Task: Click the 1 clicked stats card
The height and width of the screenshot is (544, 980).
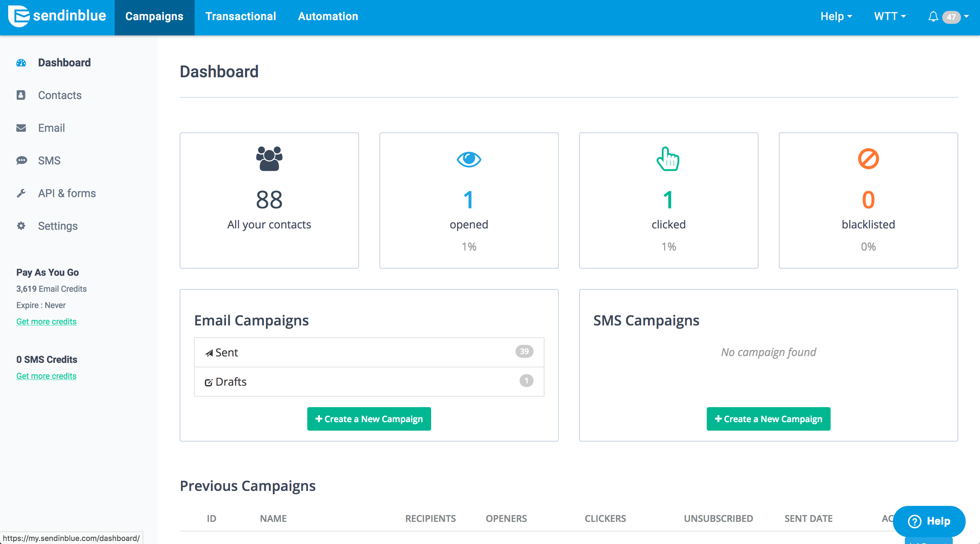Action: [668, 201]
